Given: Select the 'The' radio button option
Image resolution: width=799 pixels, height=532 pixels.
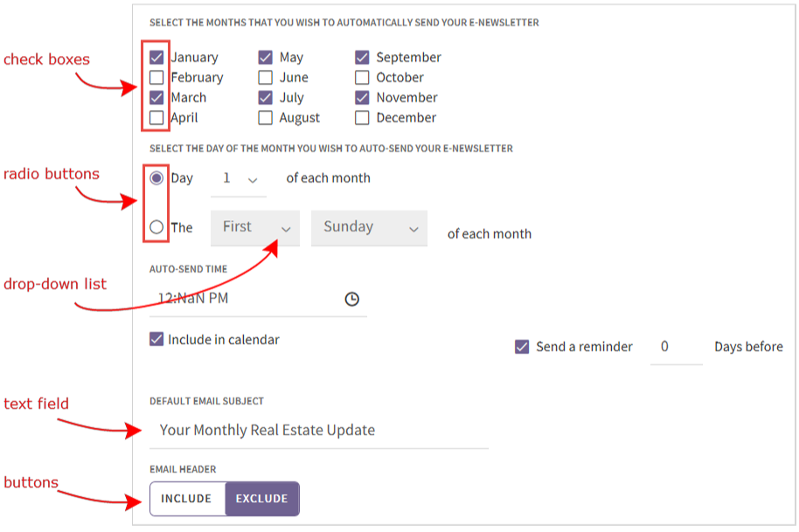Looking at the screenshot, I should [156, 227].
